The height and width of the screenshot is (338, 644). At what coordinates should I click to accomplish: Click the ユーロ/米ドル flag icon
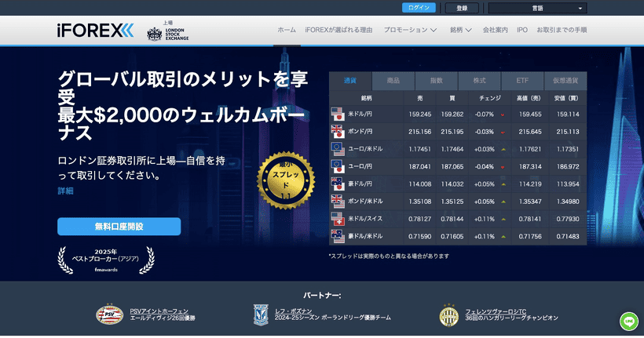(x=337, y=149)
